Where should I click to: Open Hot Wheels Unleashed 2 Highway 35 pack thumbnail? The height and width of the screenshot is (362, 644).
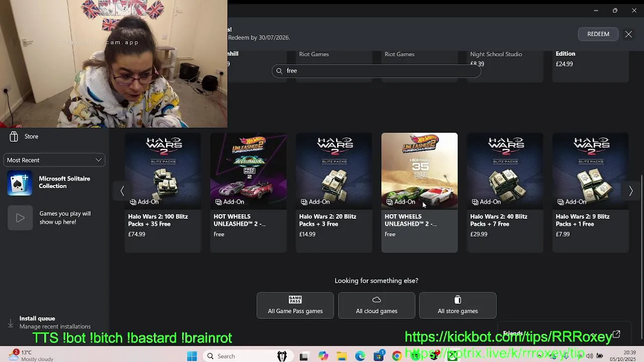pos(419,171)
